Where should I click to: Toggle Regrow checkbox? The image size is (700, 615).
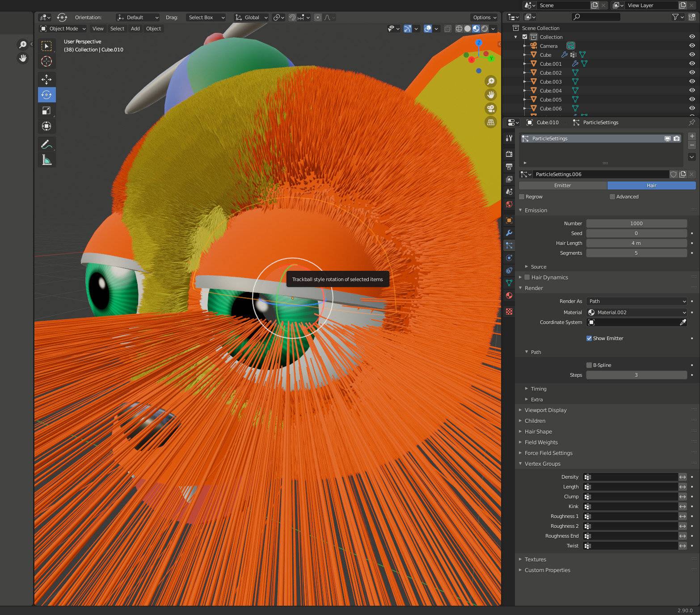tap(522, 197)
